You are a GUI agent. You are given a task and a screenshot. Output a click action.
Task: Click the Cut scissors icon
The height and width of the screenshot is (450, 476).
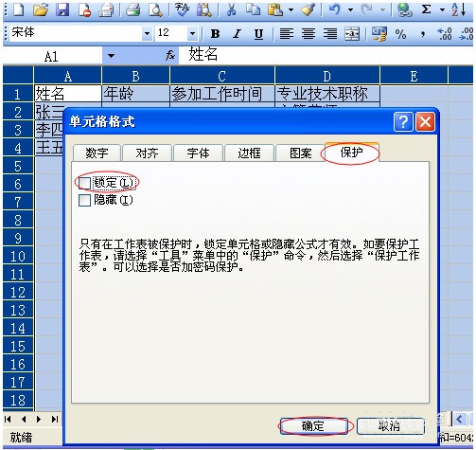tap(231, 9)
